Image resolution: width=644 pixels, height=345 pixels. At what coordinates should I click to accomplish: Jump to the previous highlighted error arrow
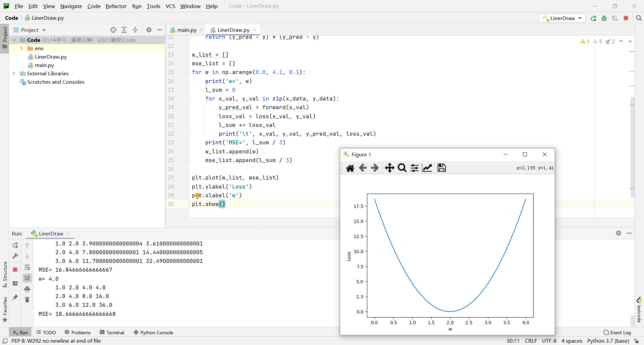tap(621, 41)
